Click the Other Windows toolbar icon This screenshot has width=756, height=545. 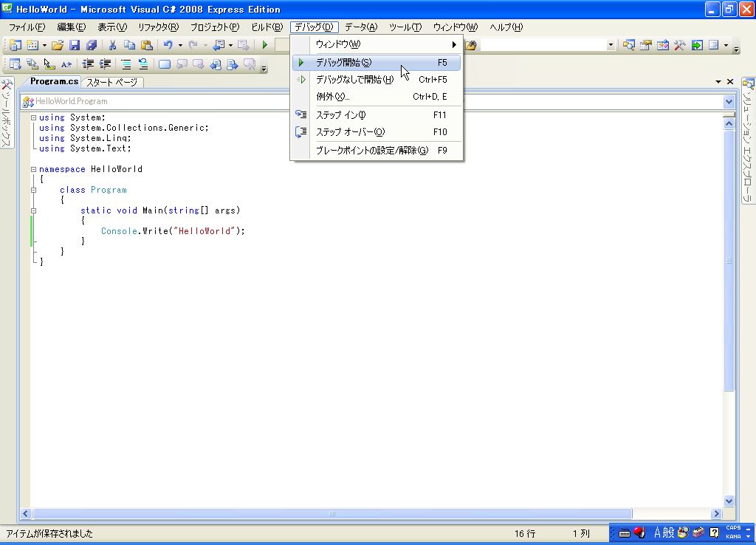pos(714,45)
